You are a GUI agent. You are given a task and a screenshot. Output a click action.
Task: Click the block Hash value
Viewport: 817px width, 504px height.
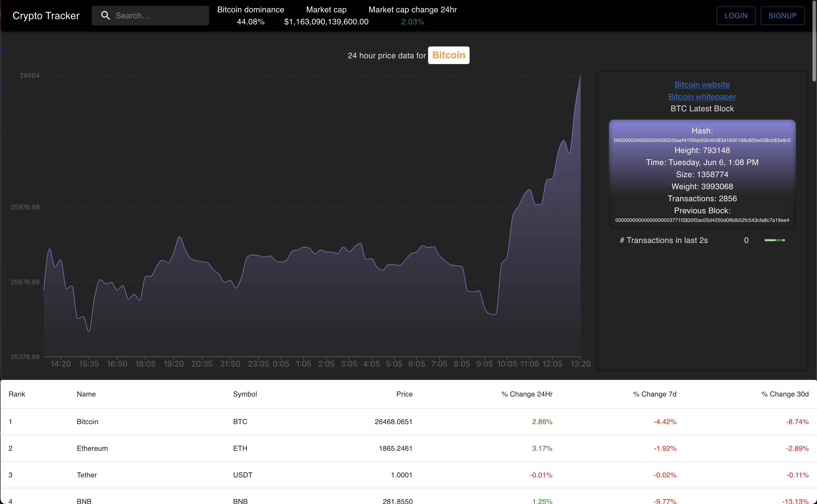[x=702, y=140]
